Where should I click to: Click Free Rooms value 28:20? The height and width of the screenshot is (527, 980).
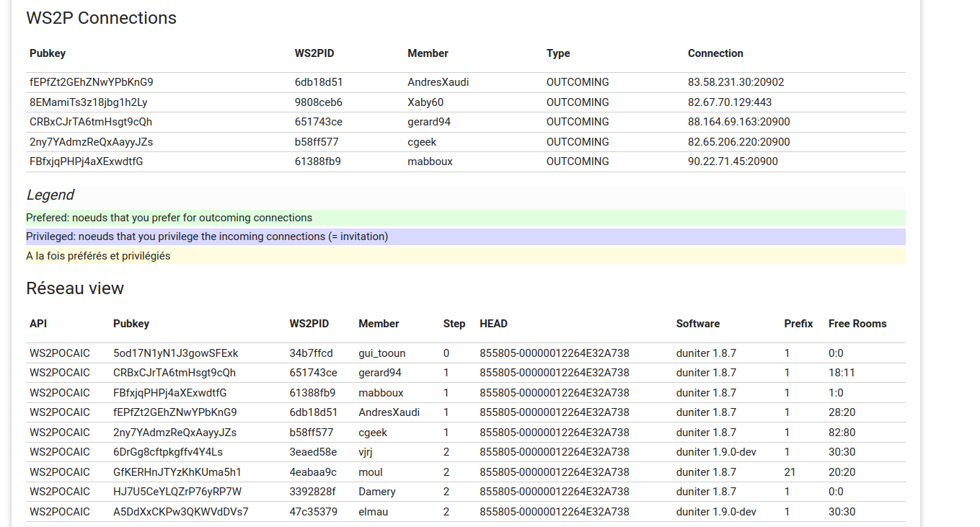tap(842, 412)
